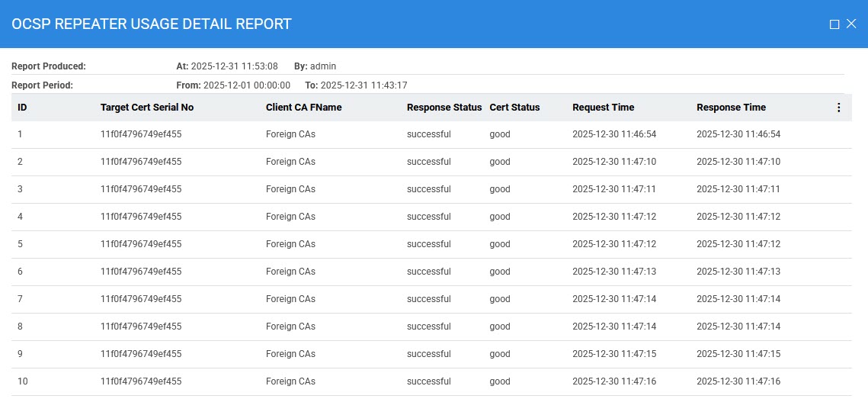868x399 pixels.
Task: Sort by Target Cert Serial No header
Action: tap(147, 108)
